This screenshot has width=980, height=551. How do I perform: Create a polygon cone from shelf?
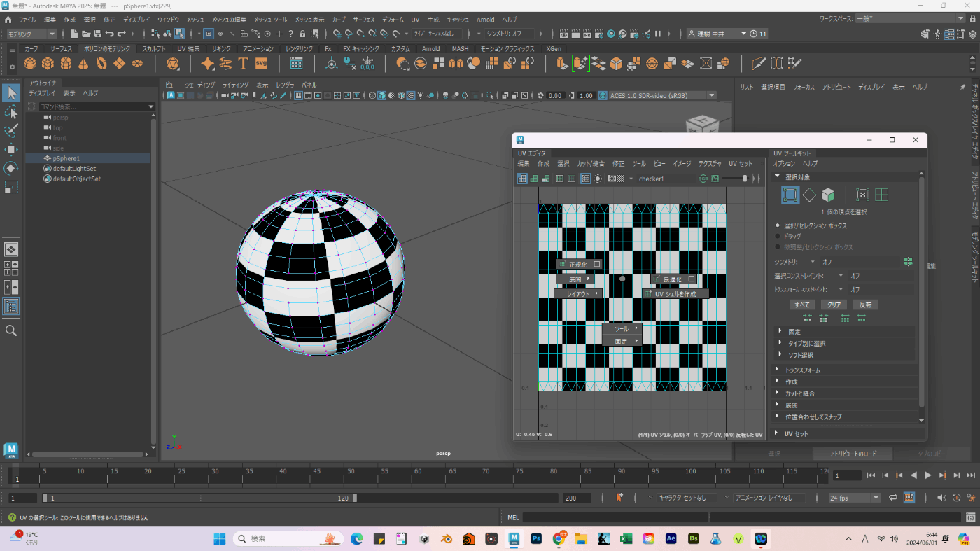(83, 64)
